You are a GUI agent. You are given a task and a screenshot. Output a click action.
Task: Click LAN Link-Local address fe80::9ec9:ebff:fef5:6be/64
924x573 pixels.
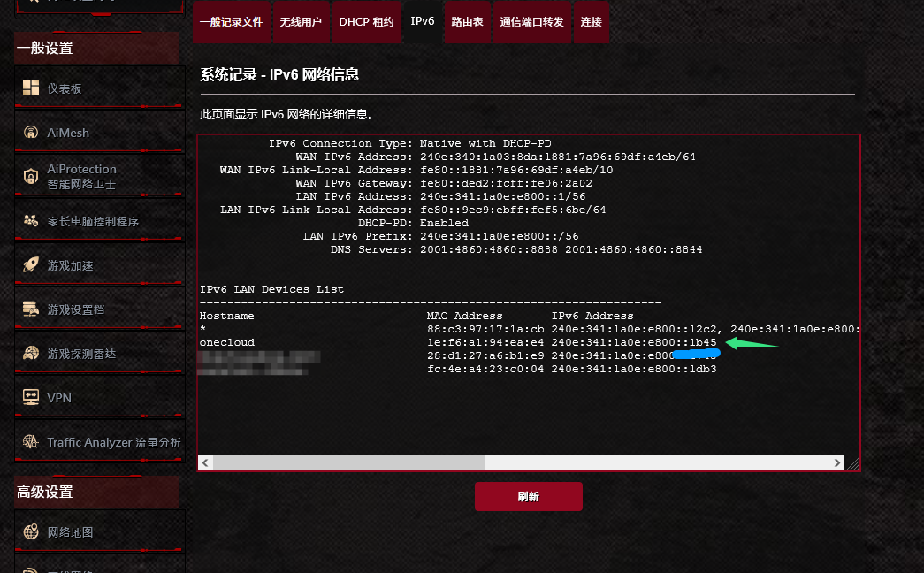coord(513,210)
